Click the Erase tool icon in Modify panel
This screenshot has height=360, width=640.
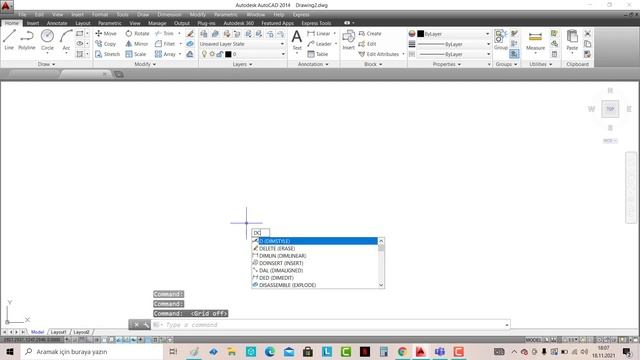coord(190,33)
